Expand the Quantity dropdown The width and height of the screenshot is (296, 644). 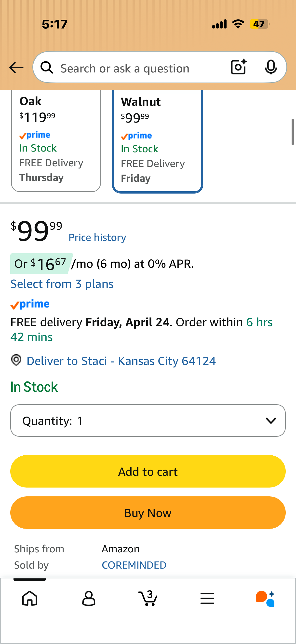(x=148, y=420)
